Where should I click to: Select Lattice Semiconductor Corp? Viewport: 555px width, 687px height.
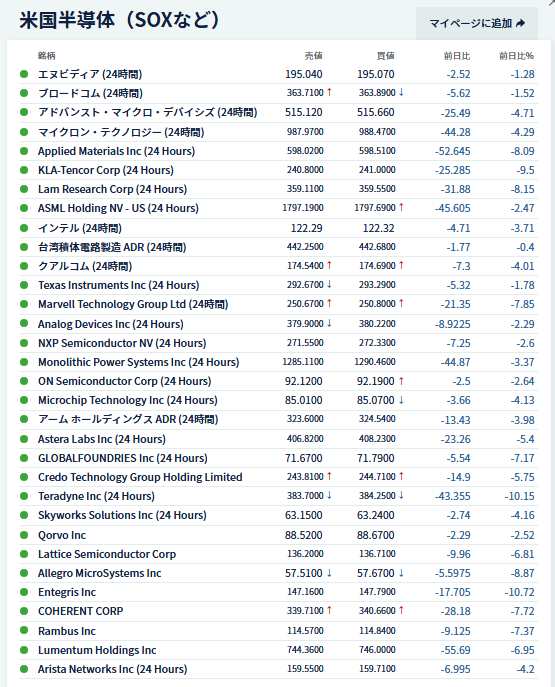(107, 554)
